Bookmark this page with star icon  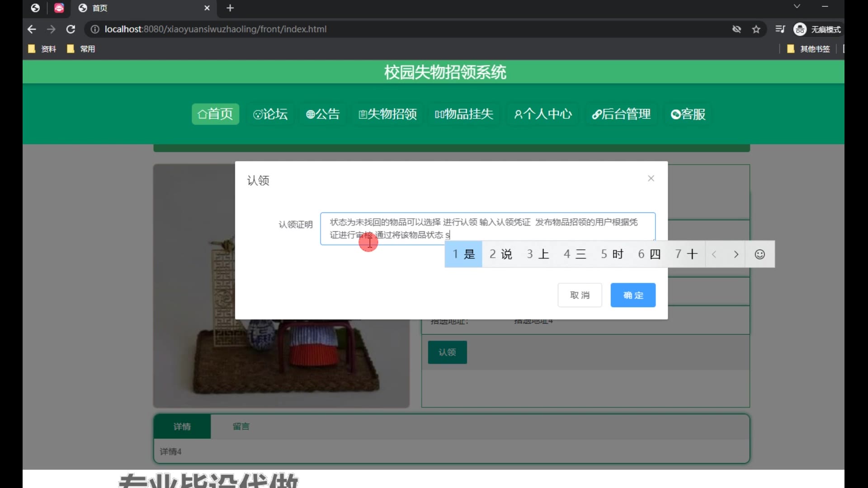click(756, 29)
